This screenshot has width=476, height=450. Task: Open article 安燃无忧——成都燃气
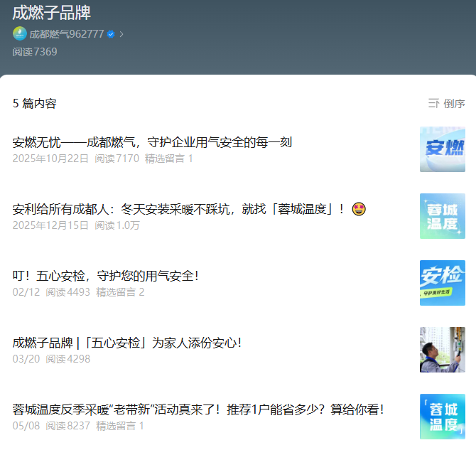coord(152,142)
